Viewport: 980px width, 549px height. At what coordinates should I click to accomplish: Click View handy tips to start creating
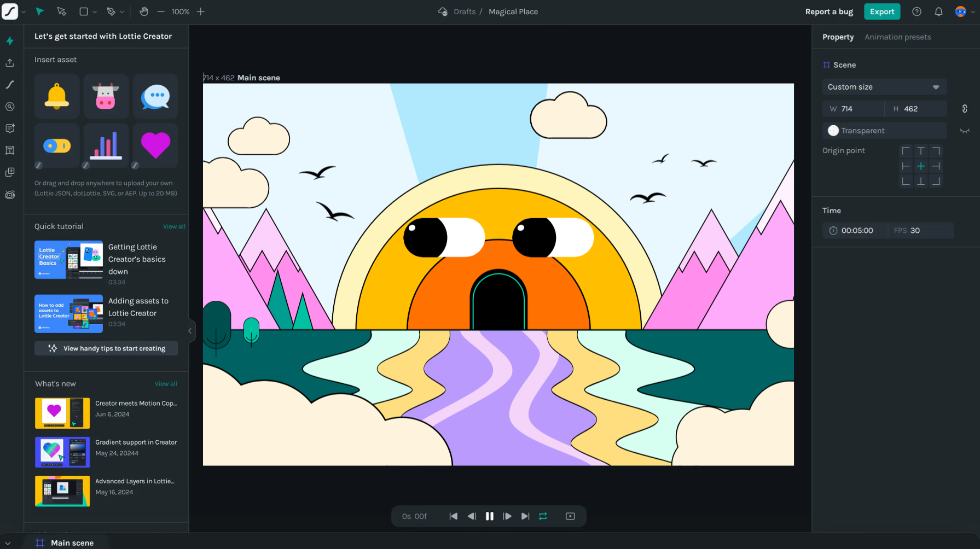106,348
